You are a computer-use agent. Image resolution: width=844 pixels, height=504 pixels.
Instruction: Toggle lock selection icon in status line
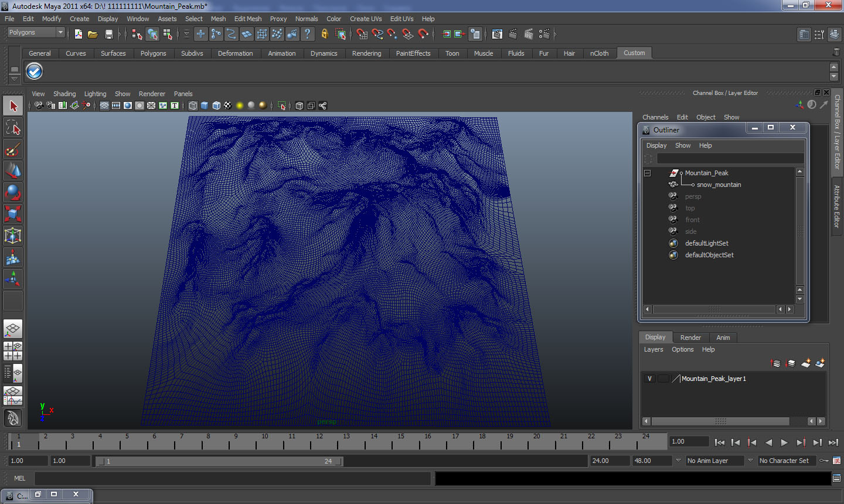(x=324, y=34)
